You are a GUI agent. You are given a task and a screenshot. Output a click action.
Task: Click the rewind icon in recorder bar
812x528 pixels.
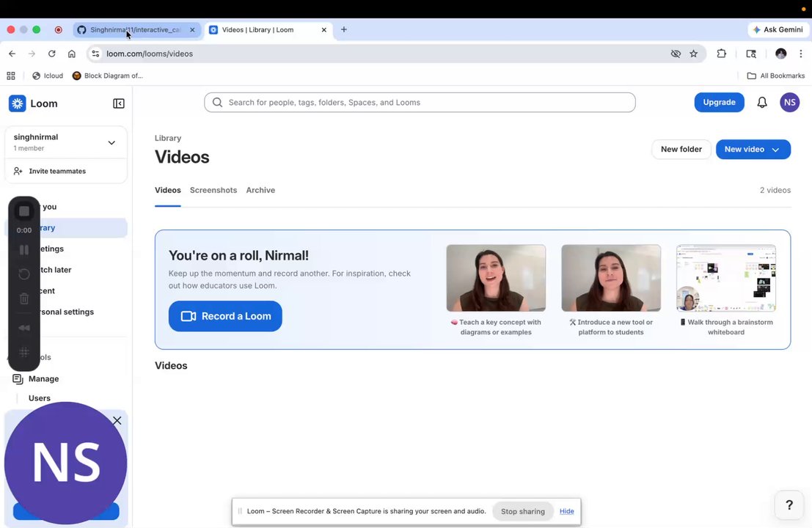point(23,328)
